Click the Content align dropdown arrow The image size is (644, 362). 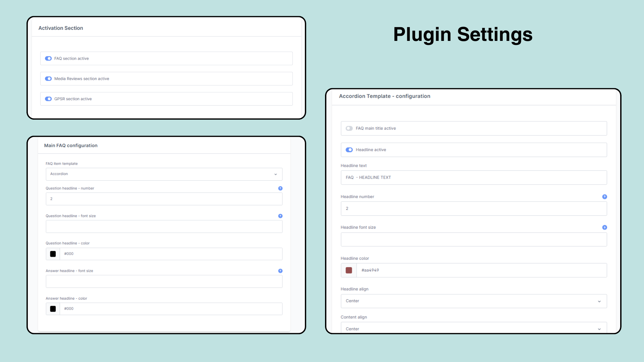point(600,329)
